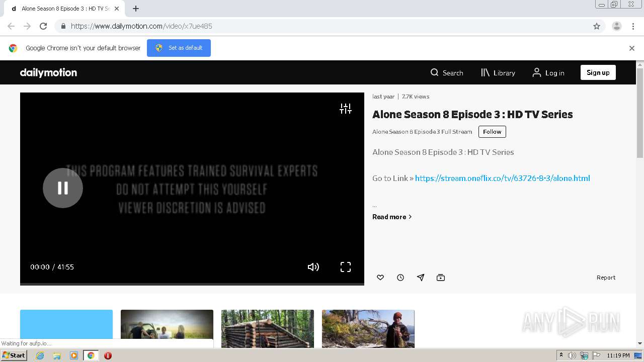Click the 7.7K views text
The image size is (644, 362).
coord(416,97)
